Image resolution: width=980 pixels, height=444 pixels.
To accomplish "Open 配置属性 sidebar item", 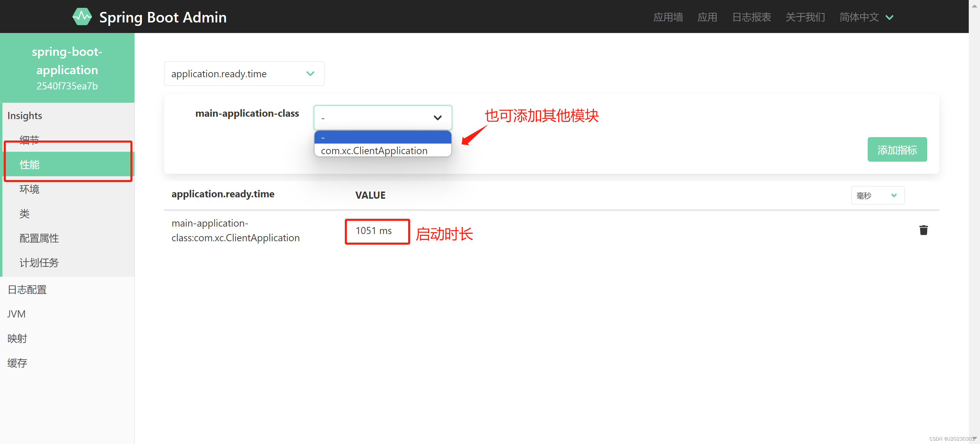I will coord(39,239).
